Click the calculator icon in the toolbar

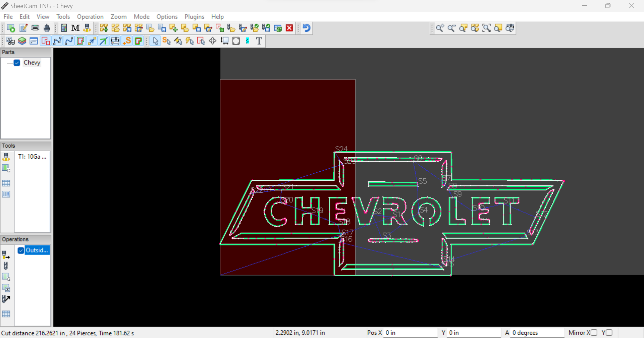(64, 28)
